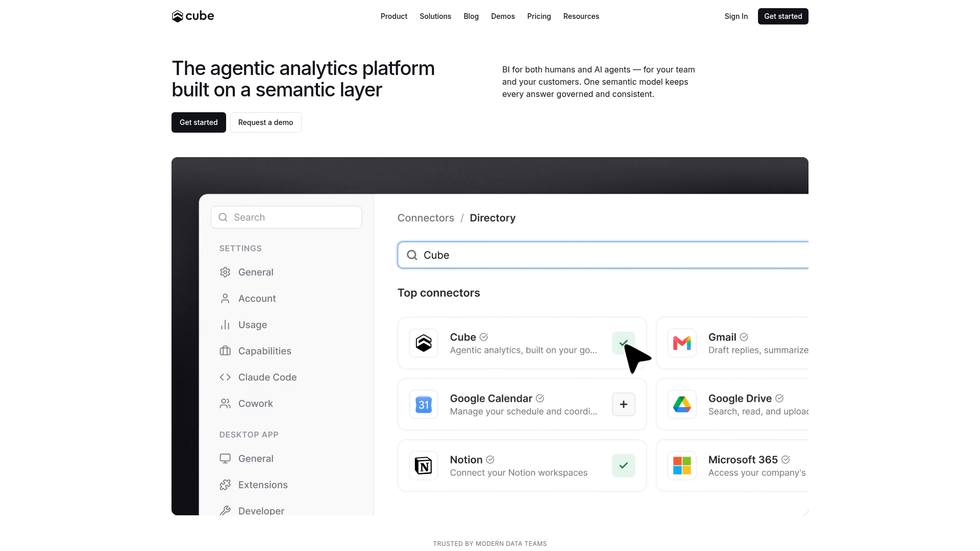
Task: Click the Gmail connector name
Action: click(722, 337)
